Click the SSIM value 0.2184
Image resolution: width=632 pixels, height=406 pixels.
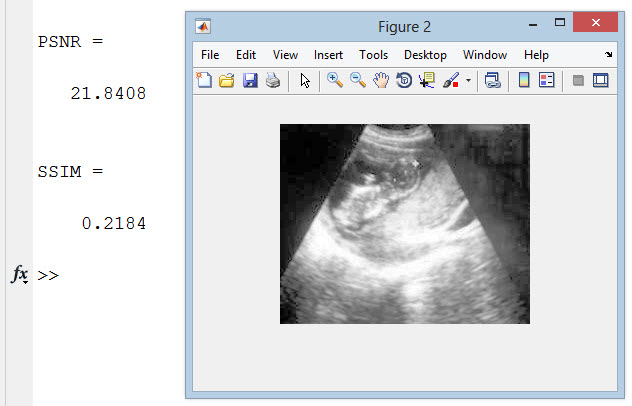point(114,223)
